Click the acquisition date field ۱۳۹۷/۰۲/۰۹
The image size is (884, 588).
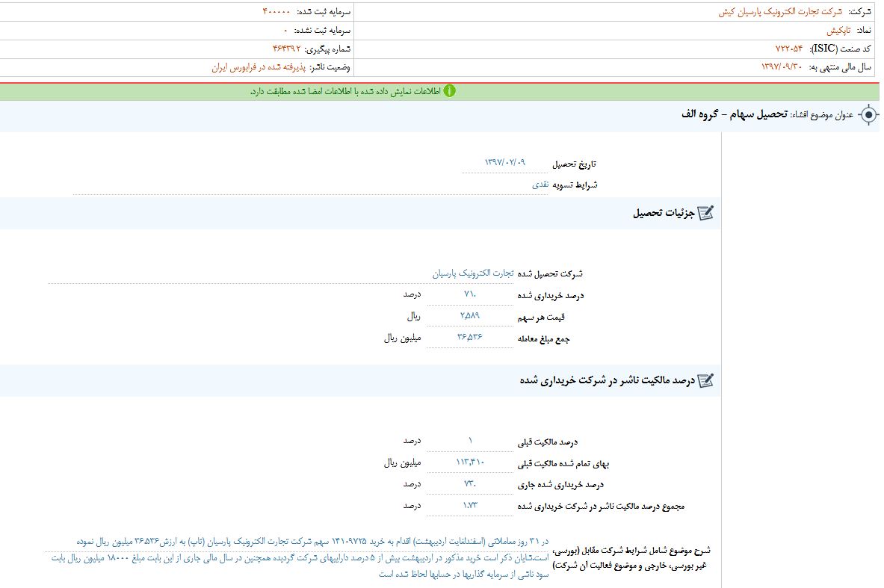(x=505, y=163)
